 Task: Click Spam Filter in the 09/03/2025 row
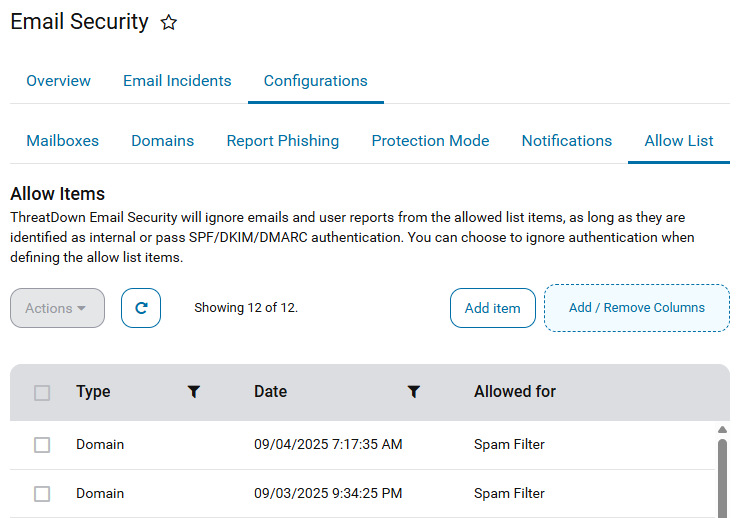(509, 493)
